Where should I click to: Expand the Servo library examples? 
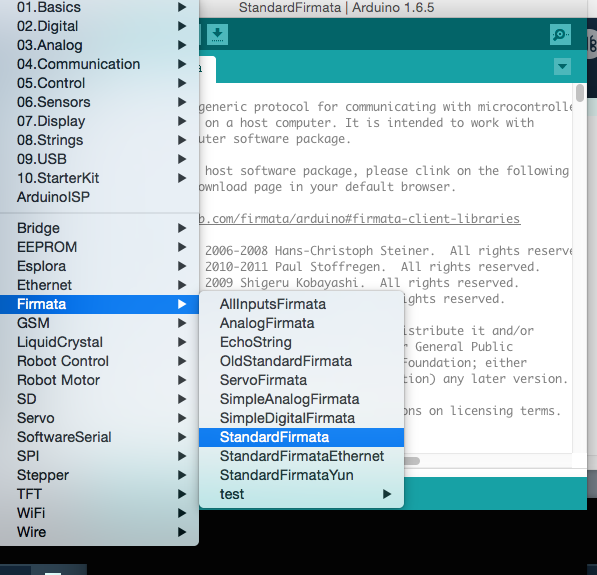pos(99,418)
